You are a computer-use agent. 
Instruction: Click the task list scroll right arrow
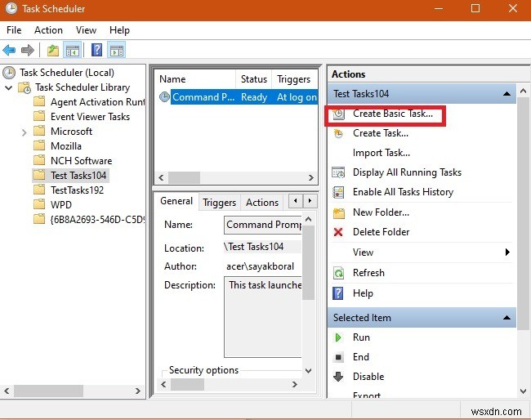tap(310, 178)
